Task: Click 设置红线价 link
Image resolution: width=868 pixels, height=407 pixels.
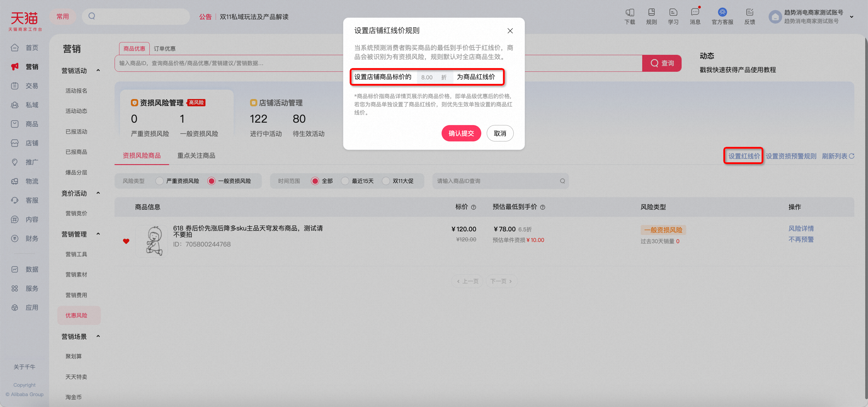Action: click(x=744, y=156)
